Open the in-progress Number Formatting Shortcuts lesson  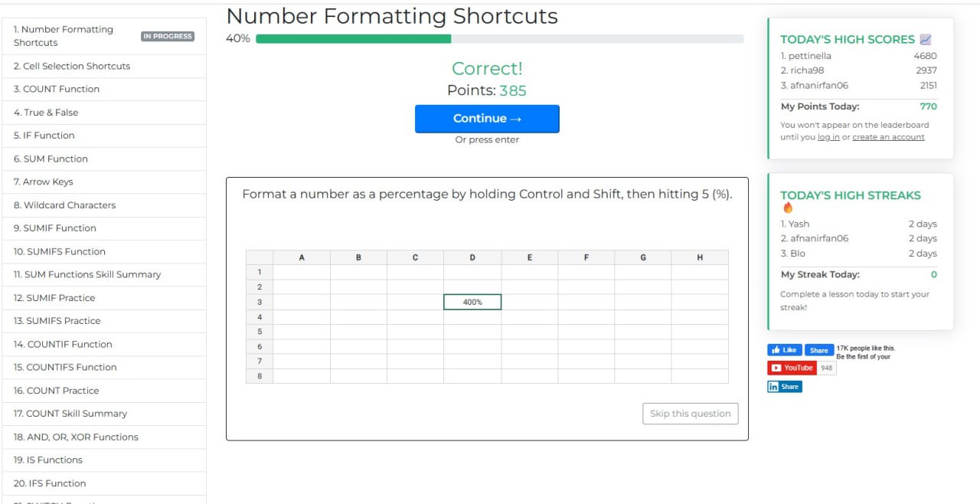point(64,36)
